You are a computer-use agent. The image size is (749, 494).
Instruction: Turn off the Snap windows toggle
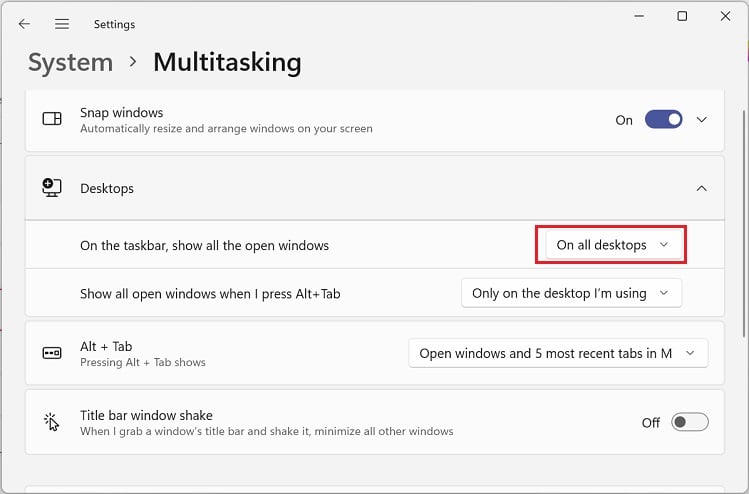(x=663, y=120)
